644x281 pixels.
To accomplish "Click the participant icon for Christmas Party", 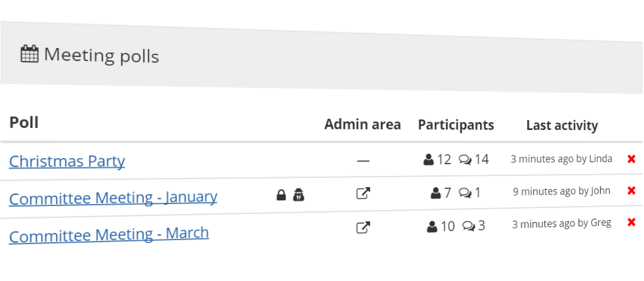I will [x=428, y=160].
